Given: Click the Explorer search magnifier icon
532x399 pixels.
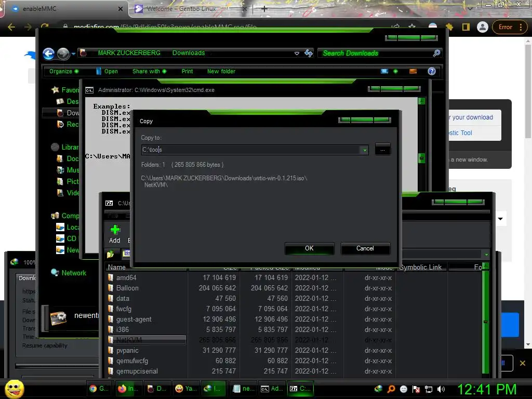Looking at the screenshot, I should point(436,53).
